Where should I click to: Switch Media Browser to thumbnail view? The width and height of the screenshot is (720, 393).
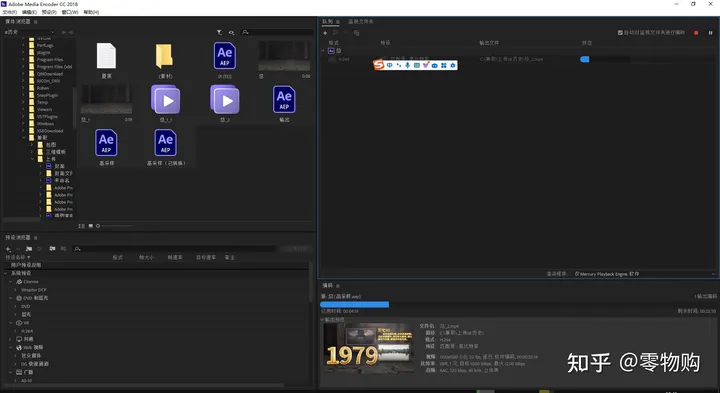pos(90,226)
